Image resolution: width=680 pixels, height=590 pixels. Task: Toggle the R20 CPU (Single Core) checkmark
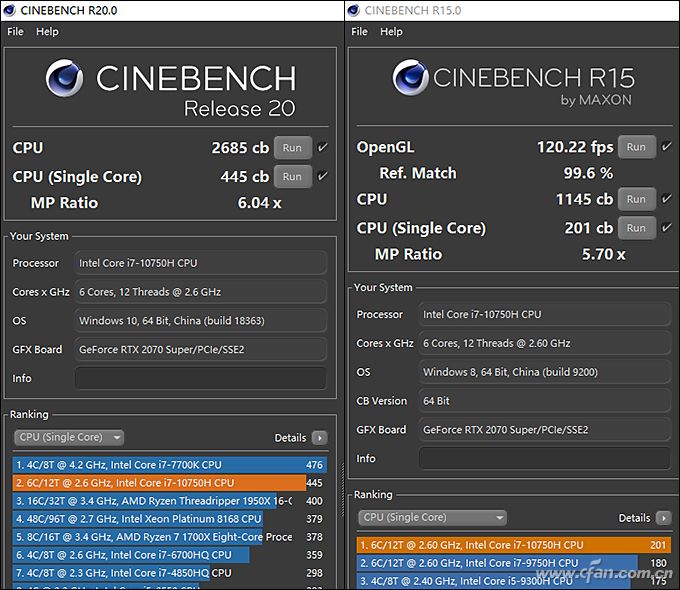pos(322,176)
